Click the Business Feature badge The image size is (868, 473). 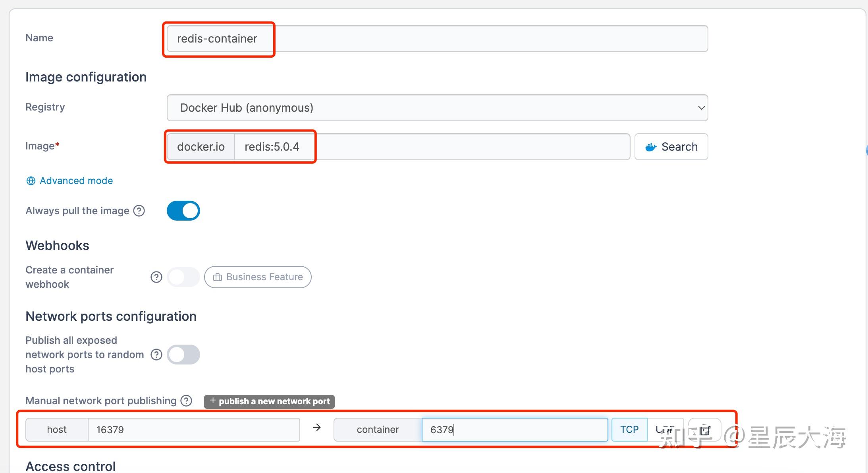257,277
